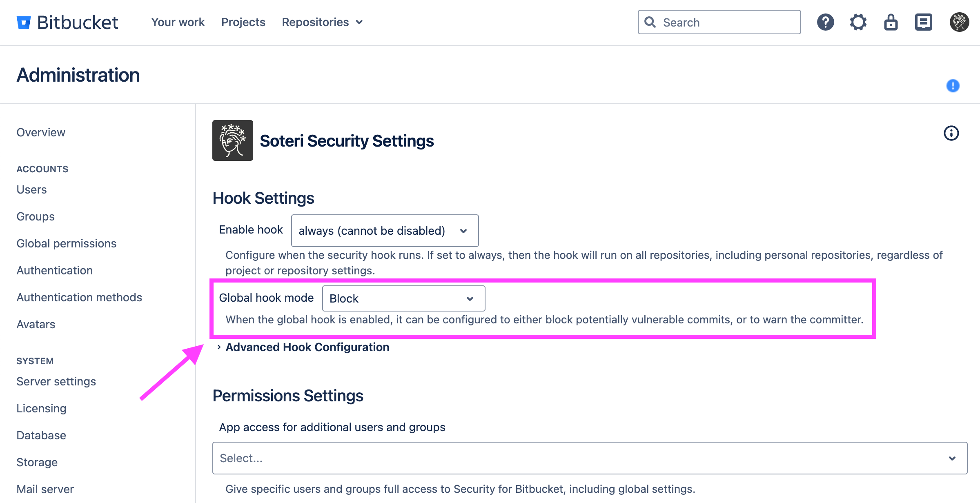Click the blue exclamation alert icon
Screen dimensions: 980x503
(x=953, y=86)
